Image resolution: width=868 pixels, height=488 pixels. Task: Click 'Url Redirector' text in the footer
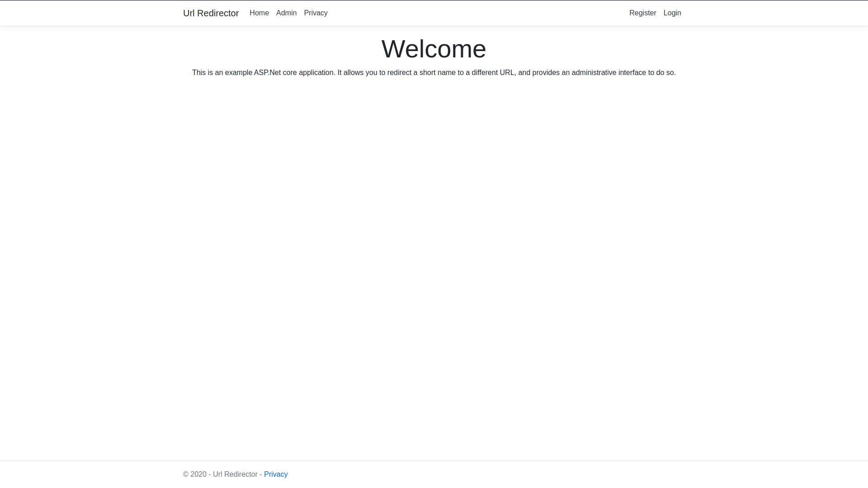click(x=235, y=474)
